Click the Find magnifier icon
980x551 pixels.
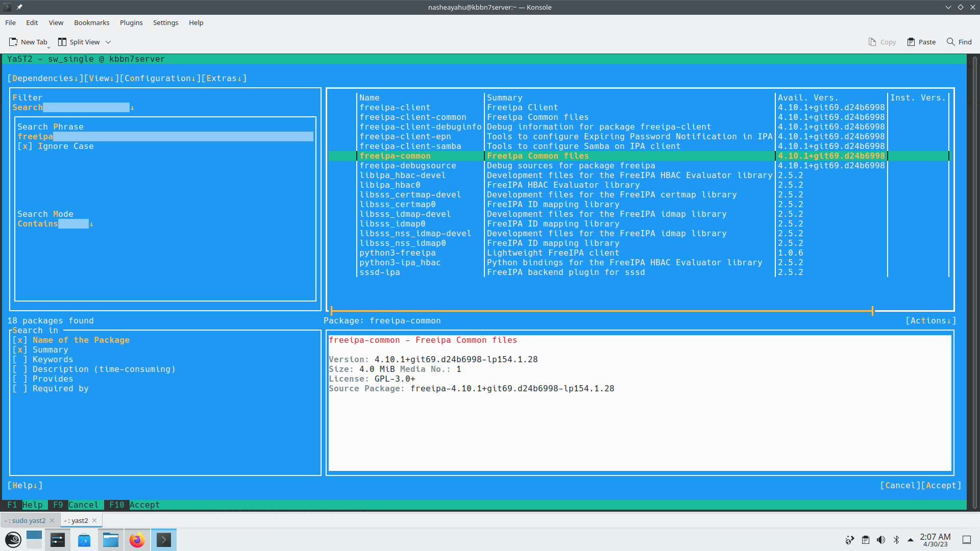(950, 42)
